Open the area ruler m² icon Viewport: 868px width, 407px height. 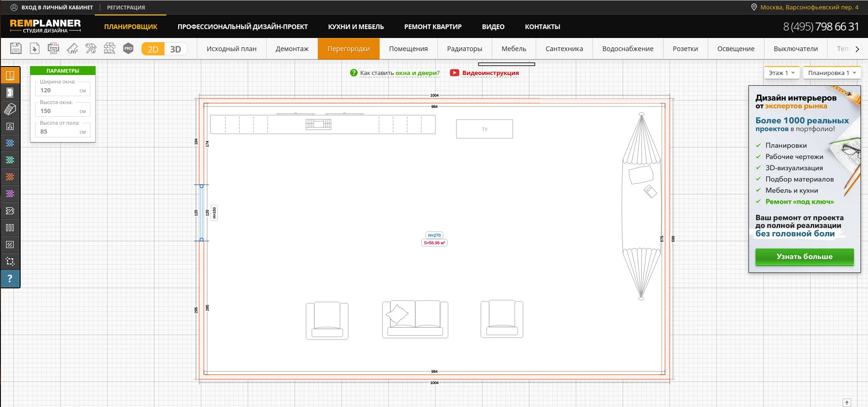(x=72, y=48)
